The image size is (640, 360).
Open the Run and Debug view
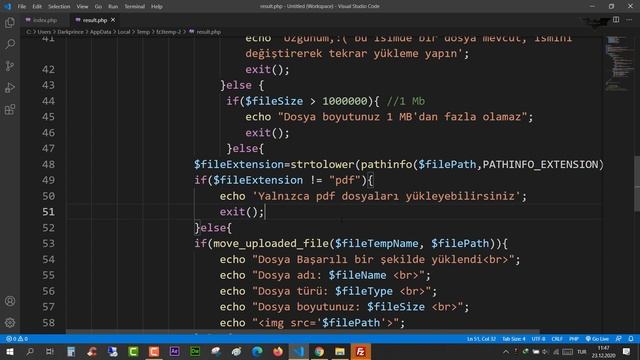tap(10, 87)
